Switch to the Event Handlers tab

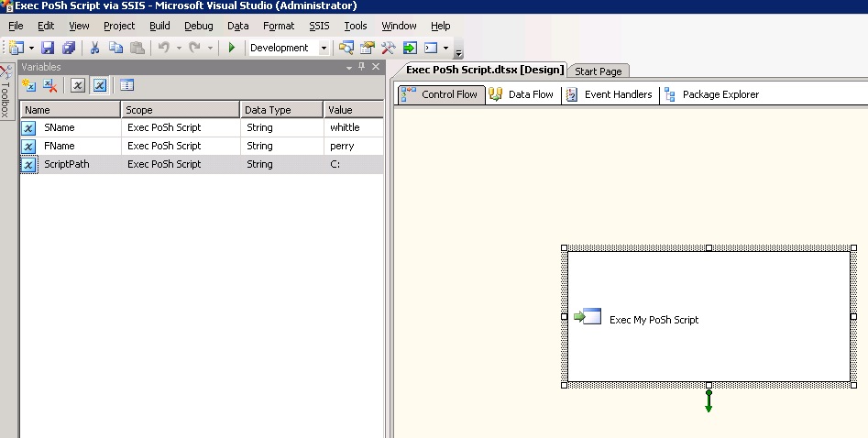[x=610, y=94]
